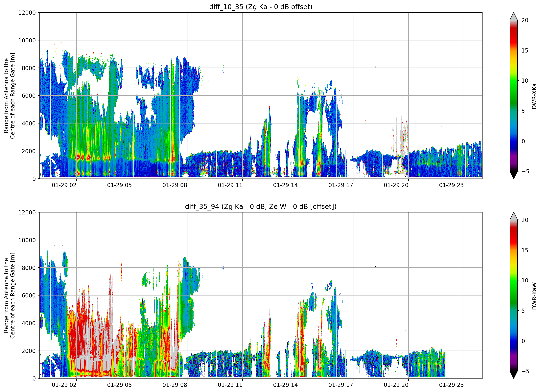Click the 0 tick on DWR-KaW colorbar
Image resolution: width=541 pixels, height=392 pixels.
point(523,341)
